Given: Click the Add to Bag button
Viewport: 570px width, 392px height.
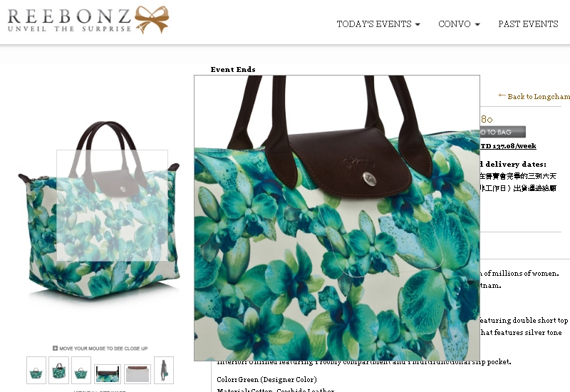Looking at the screenshot, I should click(503, 132).
